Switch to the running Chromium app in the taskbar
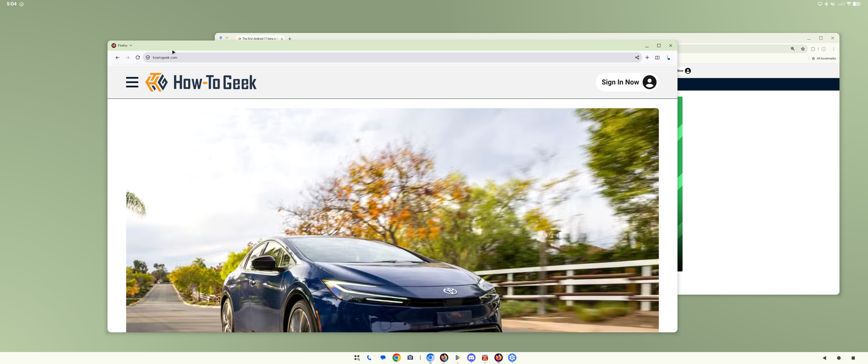The height and width of the screenshot is (364, 868). pos(430,358)
